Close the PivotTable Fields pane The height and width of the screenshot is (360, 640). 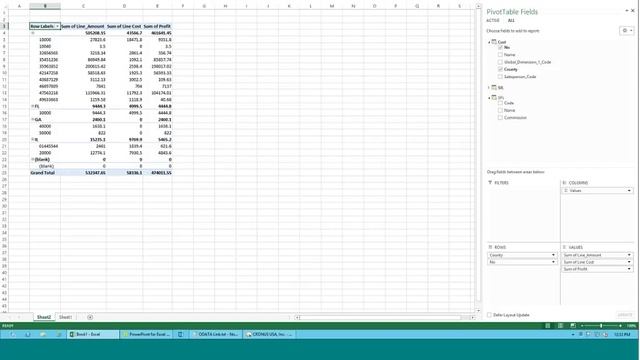click(x=633, y=11)
